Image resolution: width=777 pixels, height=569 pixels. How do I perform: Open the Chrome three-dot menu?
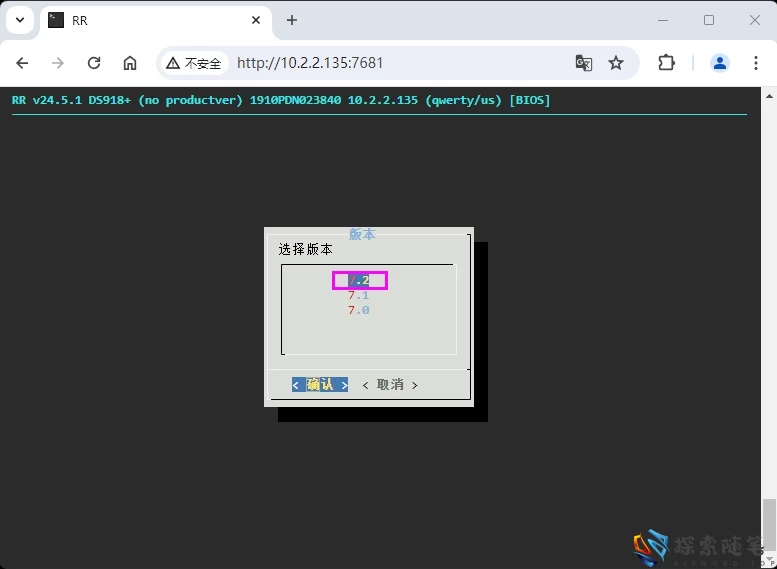755,63
